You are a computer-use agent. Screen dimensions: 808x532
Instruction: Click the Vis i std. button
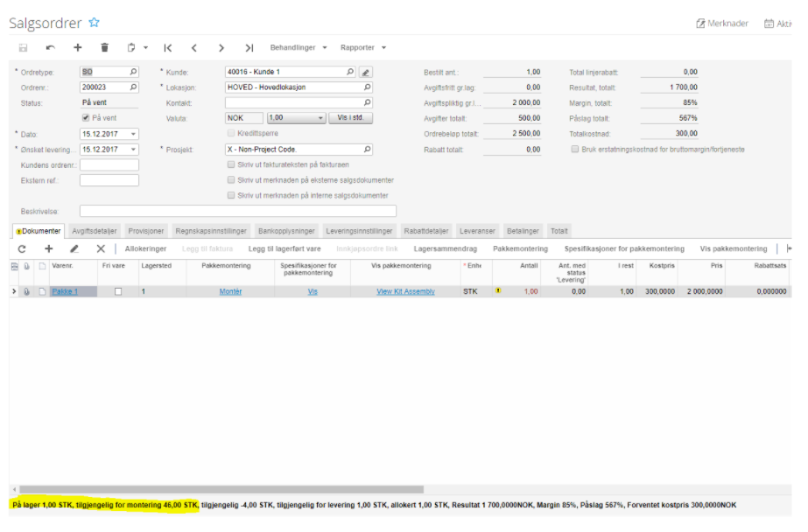tap(350, 118)
